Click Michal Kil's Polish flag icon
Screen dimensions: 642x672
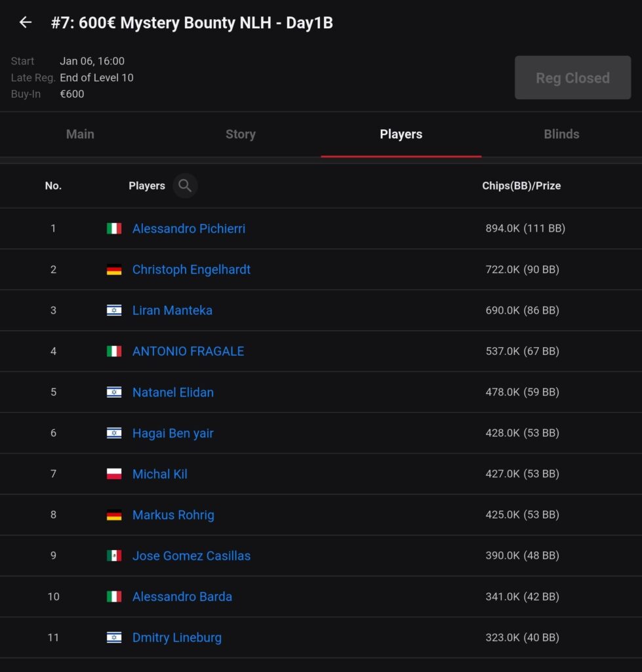(114, 474)
